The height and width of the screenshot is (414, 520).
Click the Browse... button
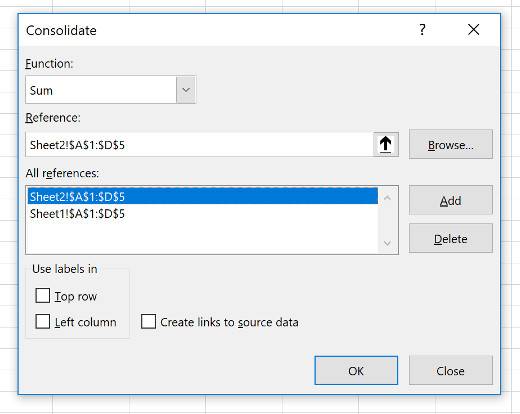(x=451, y=145)
